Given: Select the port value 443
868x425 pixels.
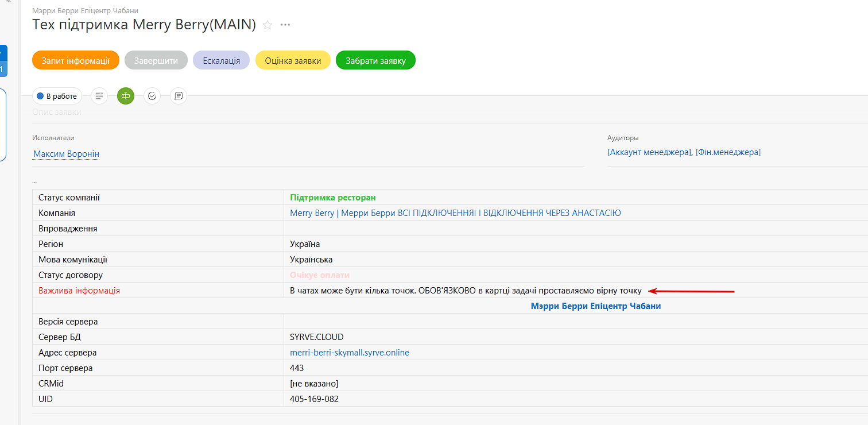Looking at the screenshot, I should pyautogui.click(x=297, y=368).
